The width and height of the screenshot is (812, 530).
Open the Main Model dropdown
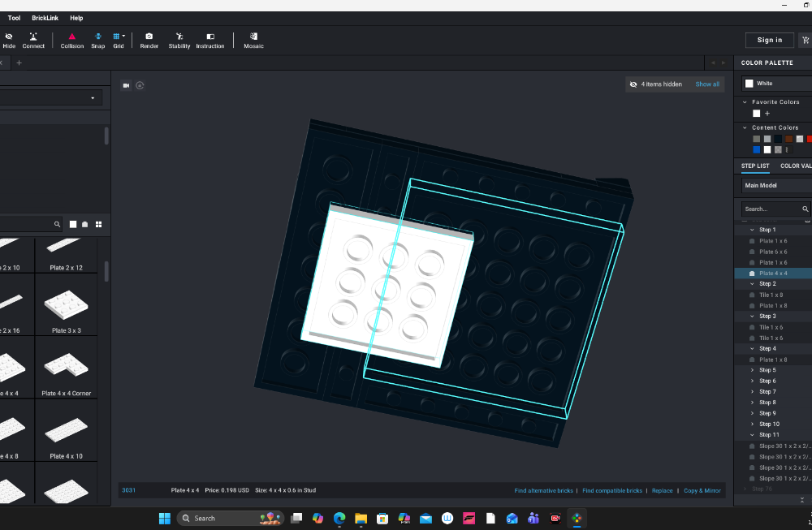[x=777, y=186]
